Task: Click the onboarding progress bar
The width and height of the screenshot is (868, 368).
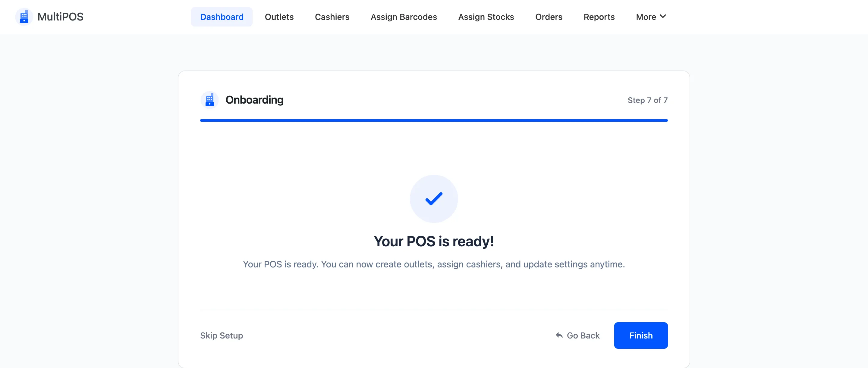Action: [x=434, y=120]
